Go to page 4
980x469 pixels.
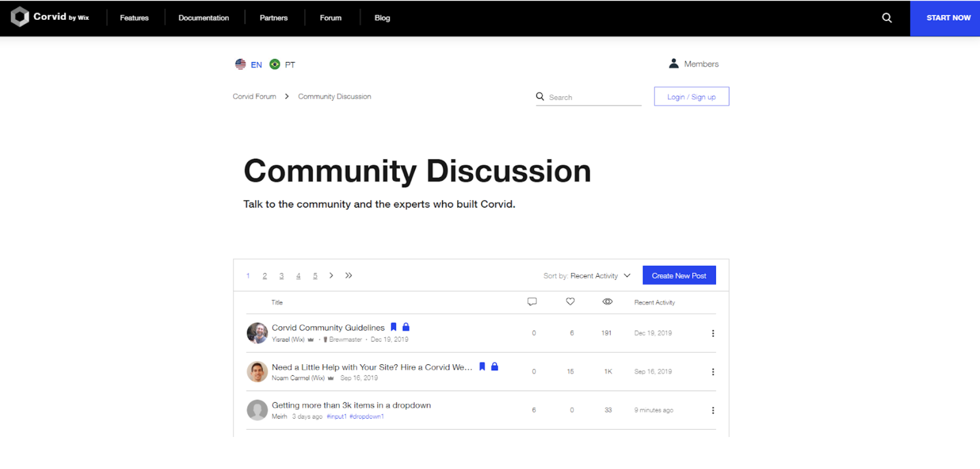pyautogui.click(x=298, y=276)
